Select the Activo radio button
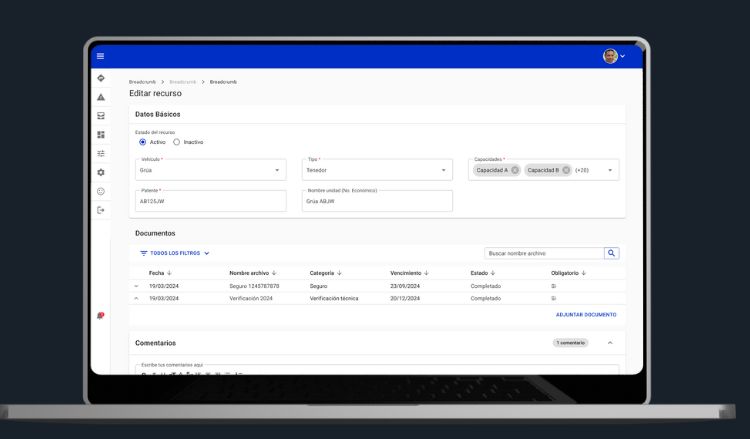Viewport: 750px width, 439px height. (143, 142)
